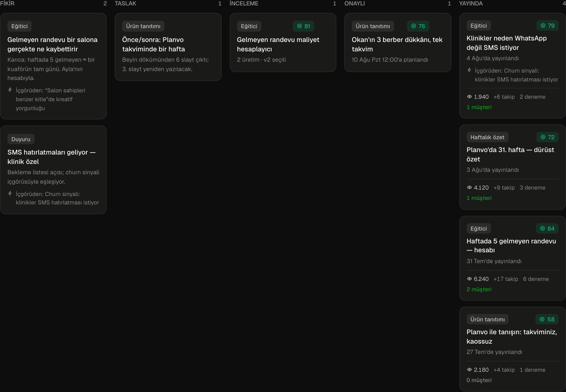The width and height of the screenshot is (566, 392).
Task: Click the Eğitici tag on the Haftada 5 gelmeyen randevu card
Action: 479,229
